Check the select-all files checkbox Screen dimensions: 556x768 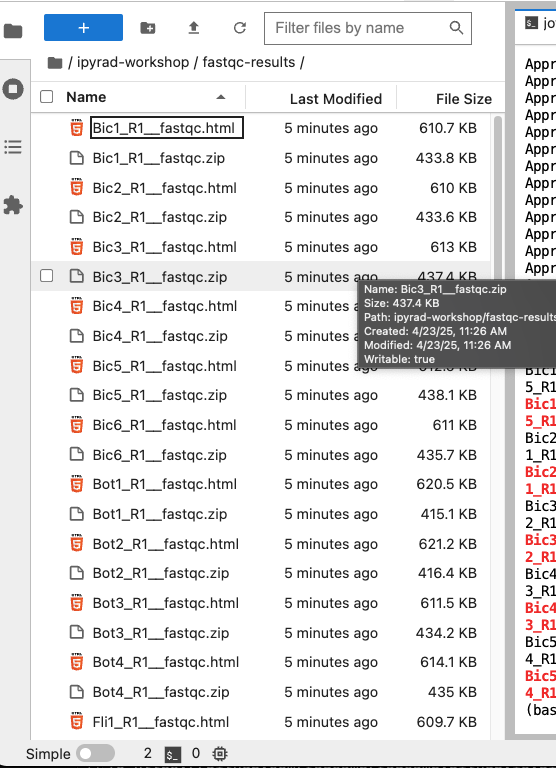[47, 97]
